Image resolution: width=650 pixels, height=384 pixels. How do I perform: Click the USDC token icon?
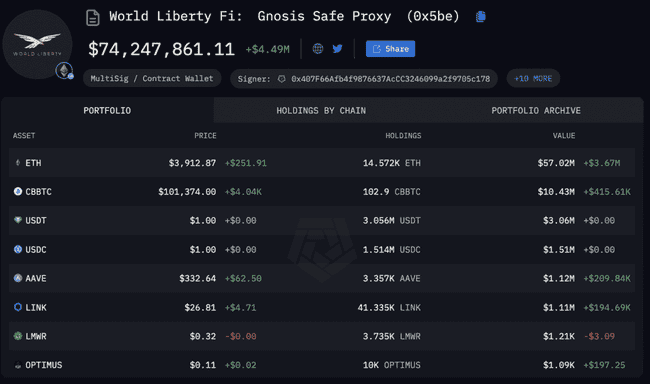click(17, 249)
